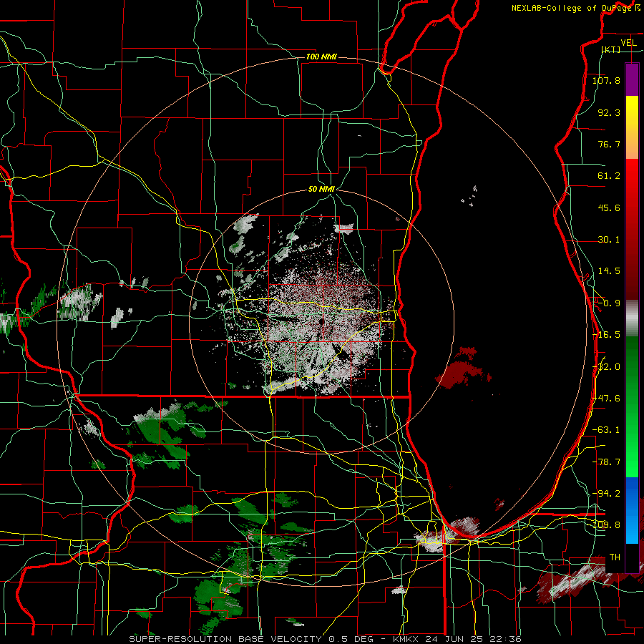Select the 45.6 velocity scale value

click(x=609, y=208)
